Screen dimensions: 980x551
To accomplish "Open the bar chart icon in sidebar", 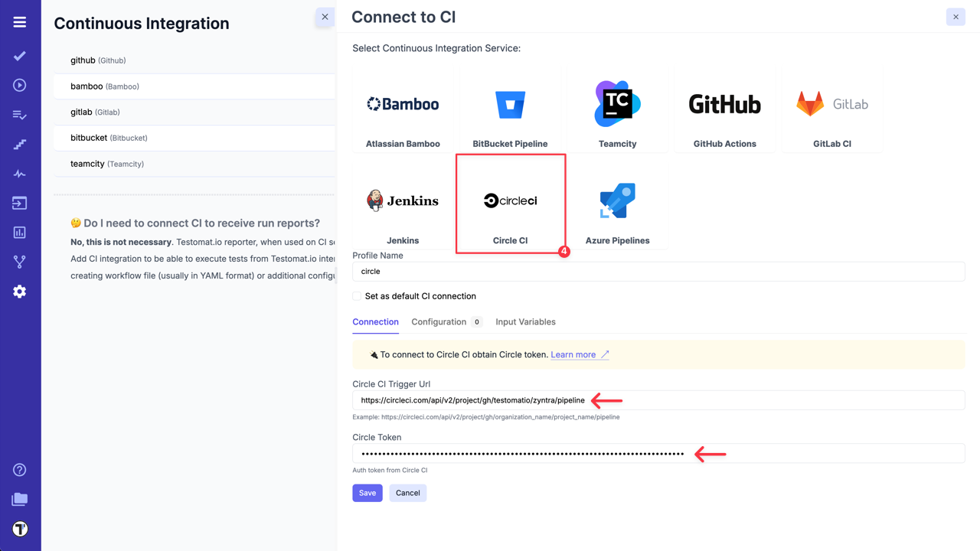I will [x=20, y=233].
